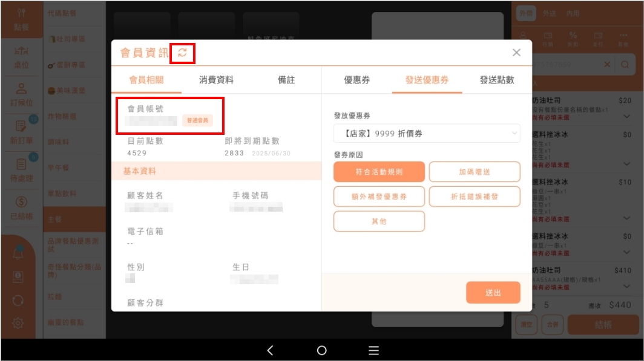
Task: Choose the 加碼贈送 reason option
Action: [x=475, y=172]
